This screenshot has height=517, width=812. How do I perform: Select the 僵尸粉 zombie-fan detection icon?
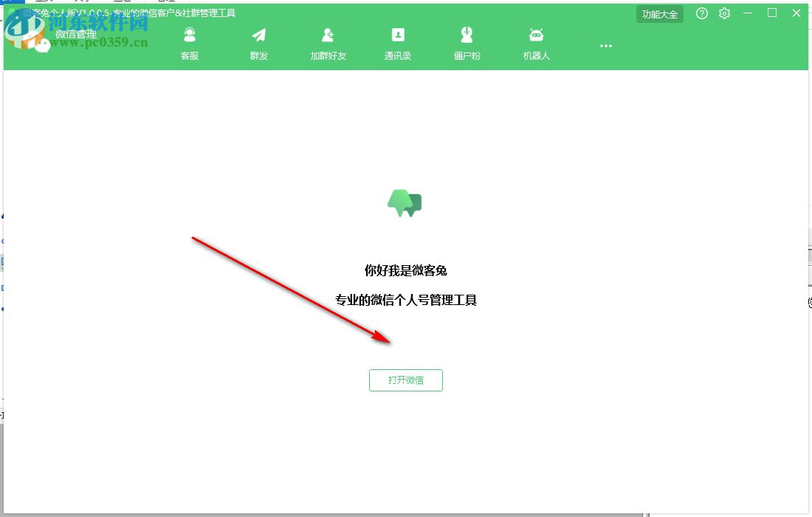pyautogui.click(x=467, y=34)
